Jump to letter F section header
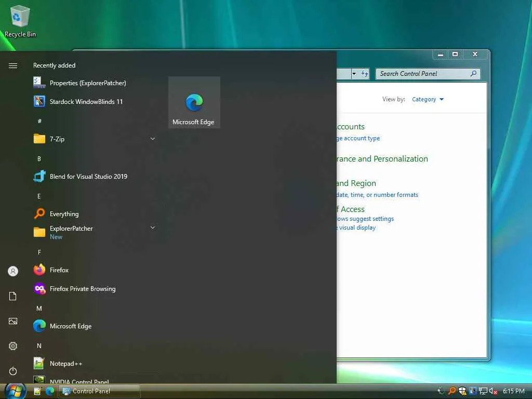This screenshot has height=399, width=532. [39, 252]
